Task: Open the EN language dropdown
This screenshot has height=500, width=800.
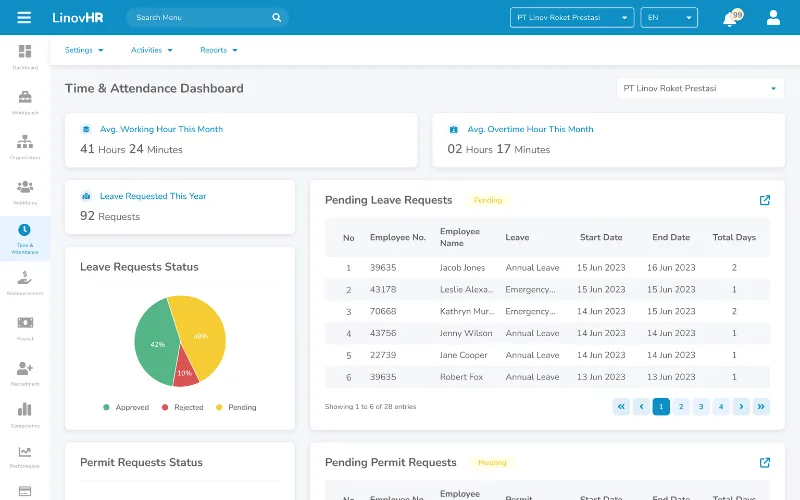Action: (669, 17)
